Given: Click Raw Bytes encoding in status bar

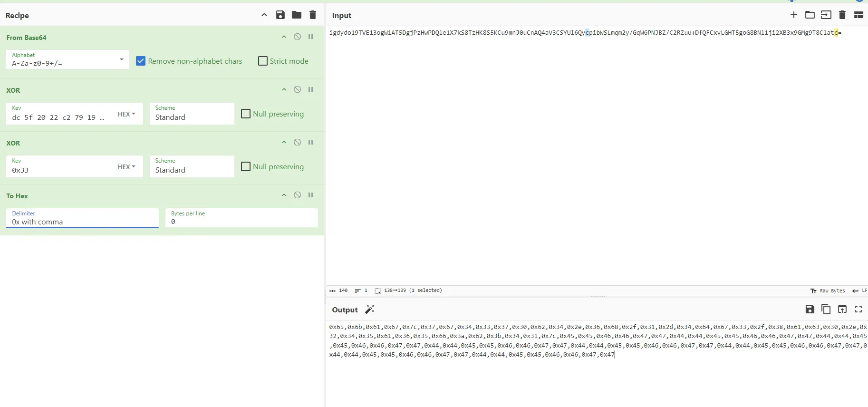Looking at the screenshot, I should click(828, 291).
